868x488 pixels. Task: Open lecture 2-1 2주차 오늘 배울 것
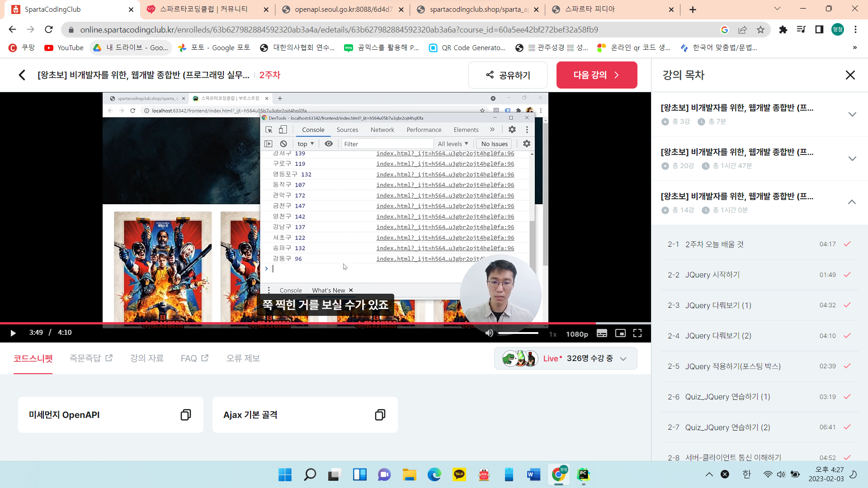(759, 244)
